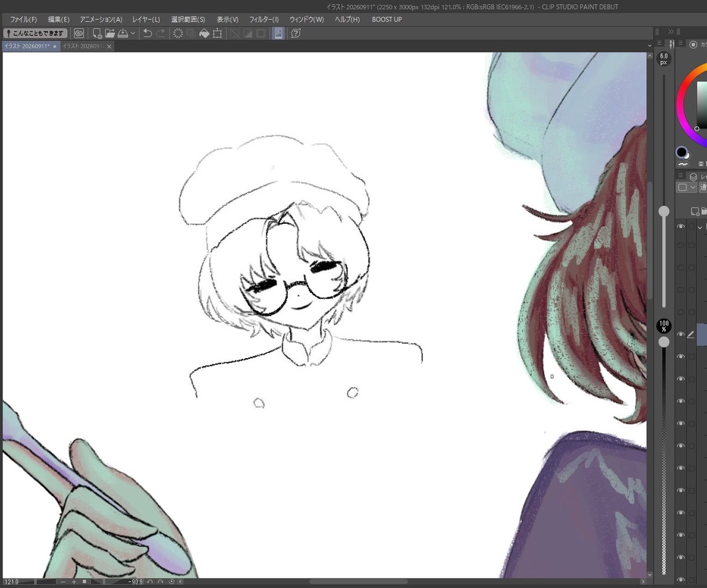
Task: Click the -90.0 rotation angle field
Action: coord(134,582)
